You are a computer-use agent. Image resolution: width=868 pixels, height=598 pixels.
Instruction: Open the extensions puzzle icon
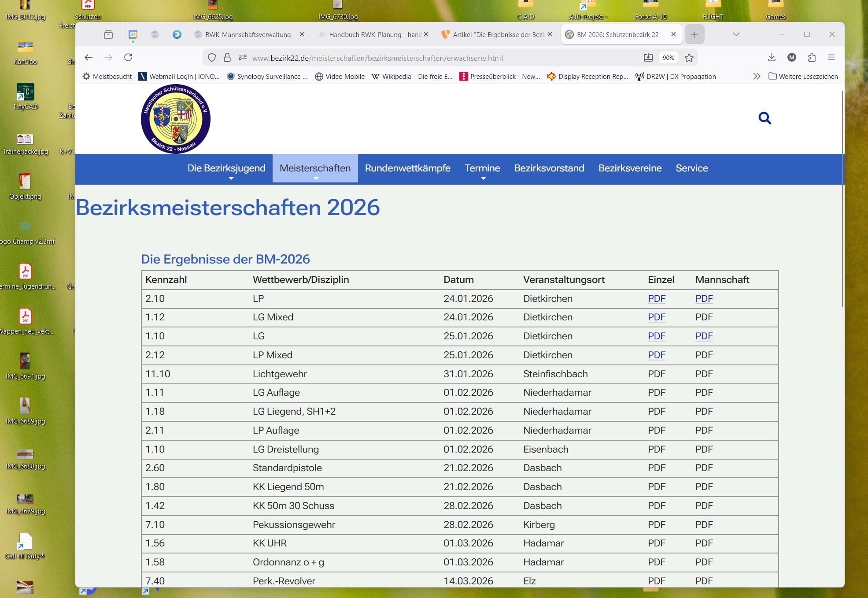tap(812, 57)
